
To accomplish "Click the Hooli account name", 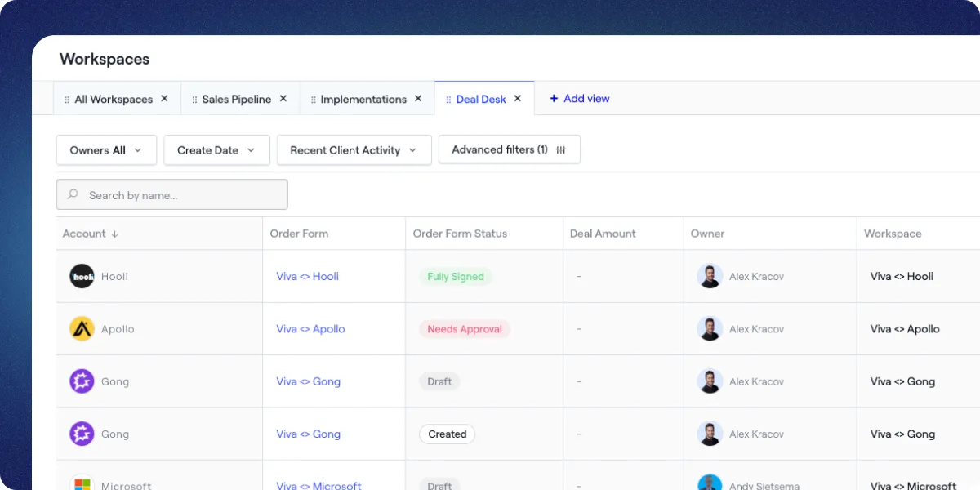I will (x=114, y=276).
